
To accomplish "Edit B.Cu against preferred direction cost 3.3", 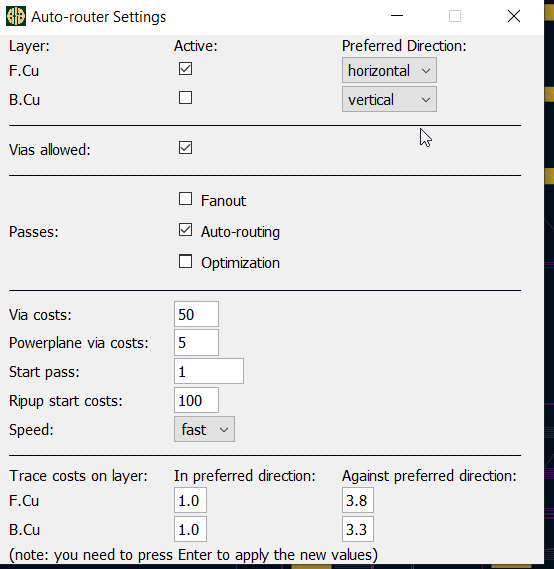I will pyautogui.click(x=358, y=529).
